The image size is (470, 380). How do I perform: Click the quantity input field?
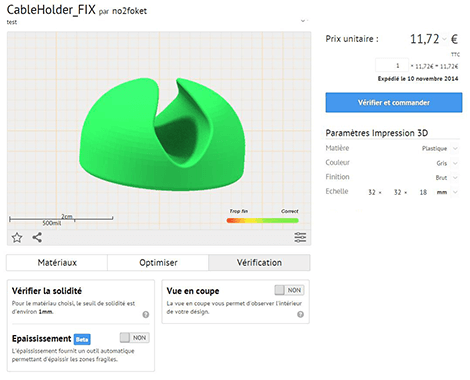click(392, 65)
